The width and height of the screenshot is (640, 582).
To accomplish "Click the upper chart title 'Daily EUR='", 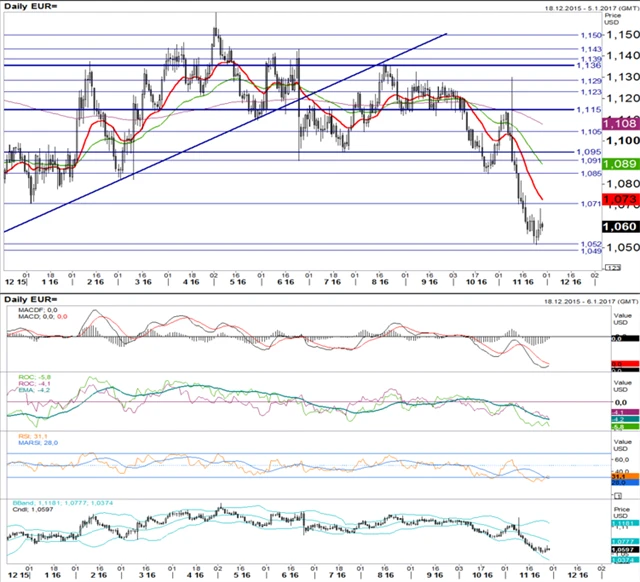I will [x=31, y=6].
